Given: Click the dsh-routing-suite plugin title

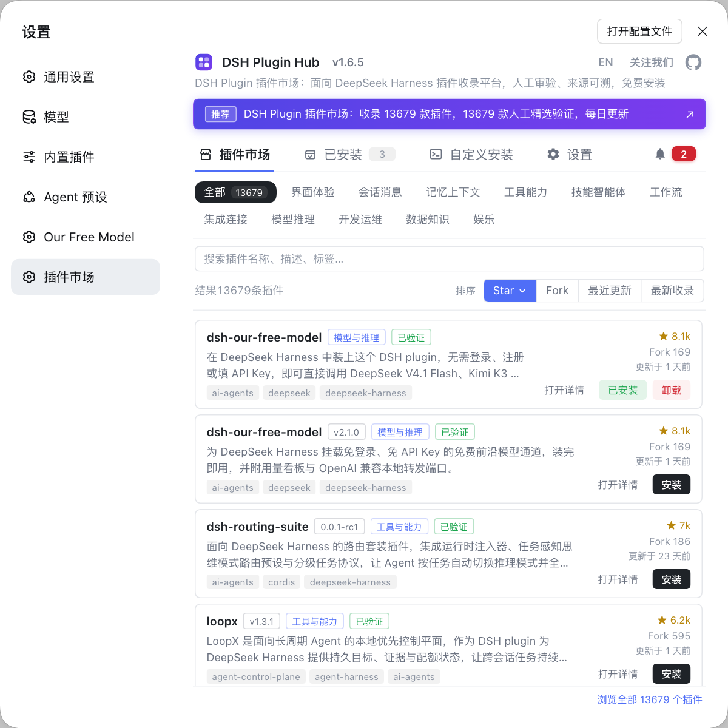Looking at the screenshot, I should click(257, 527).
